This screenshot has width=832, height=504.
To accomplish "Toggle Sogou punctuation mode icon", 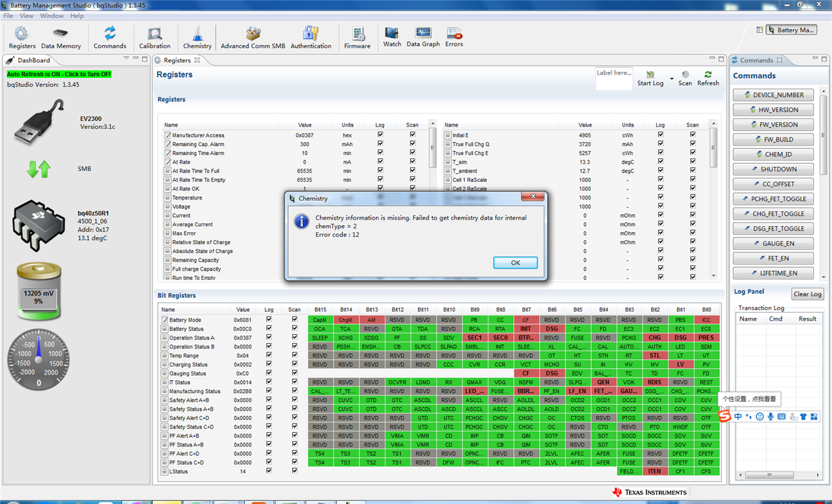I will (749, 417).
